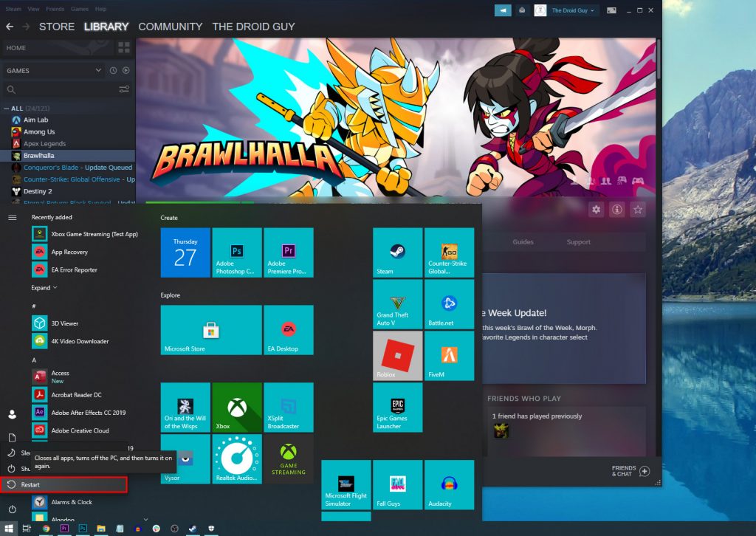Viewport: 756px width, 536px height.
Task: Open the Microsoft Store tile
Action: (x=211, y=330)
